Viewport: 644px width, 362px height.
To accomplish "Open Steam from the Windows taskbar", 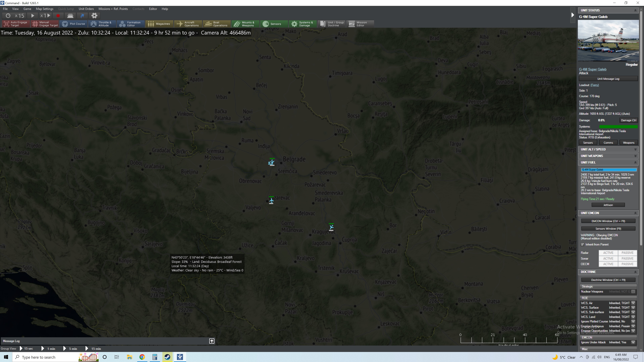I will 167,357.
